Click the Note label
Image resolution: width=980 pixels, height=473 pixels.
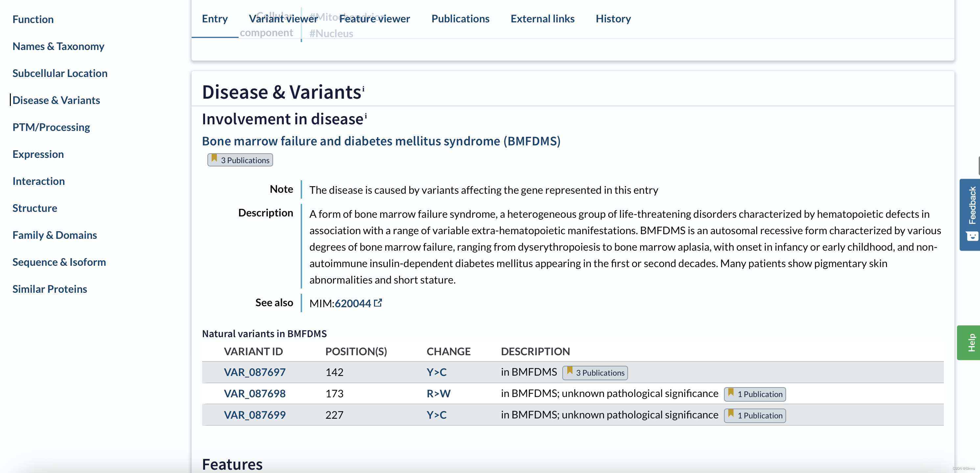pos(282,189)
